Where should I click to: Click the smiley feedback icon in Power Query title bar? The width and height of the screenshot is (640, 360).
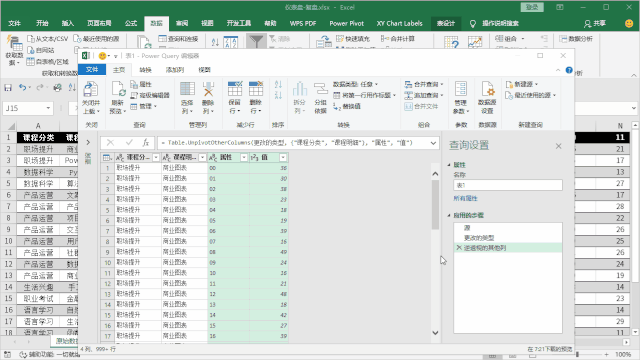(102, 56)
